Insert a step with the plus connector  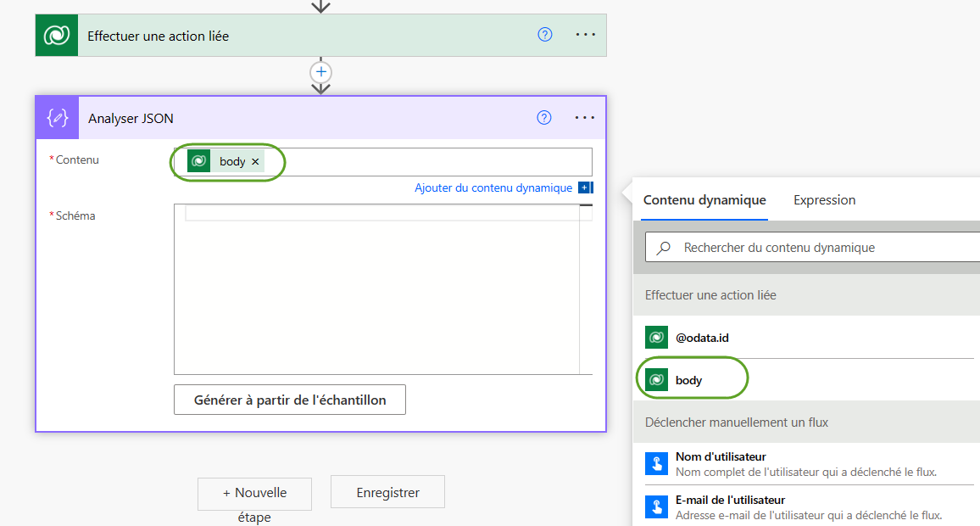[x=320, y=72]
